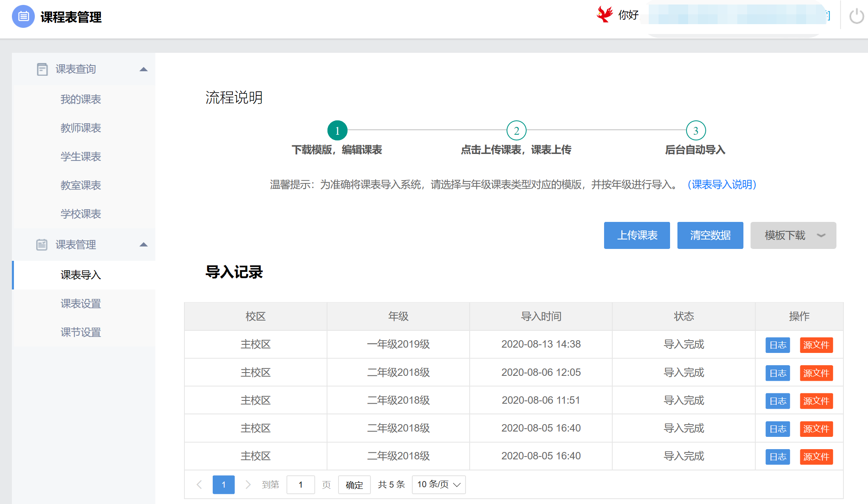
Task: Click the 课表查询 section icon
Action: (42, 69)
